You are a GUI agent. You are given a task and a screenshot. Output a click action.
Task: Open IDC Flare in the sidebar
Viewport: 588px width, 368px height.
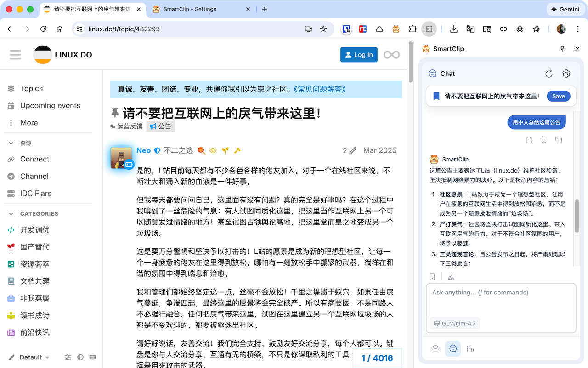pyautogui.click(x=36, y=193)
